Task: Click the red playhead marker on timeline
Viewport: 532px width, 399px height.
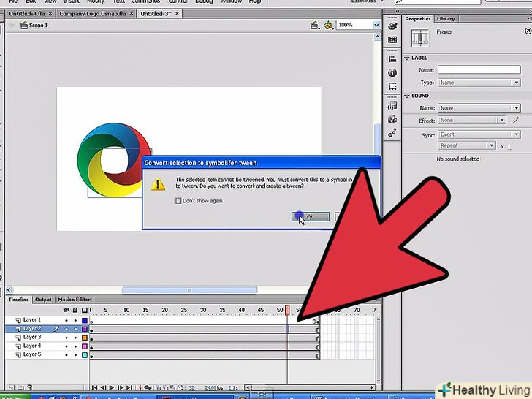Action: click(x=287, y=310)
